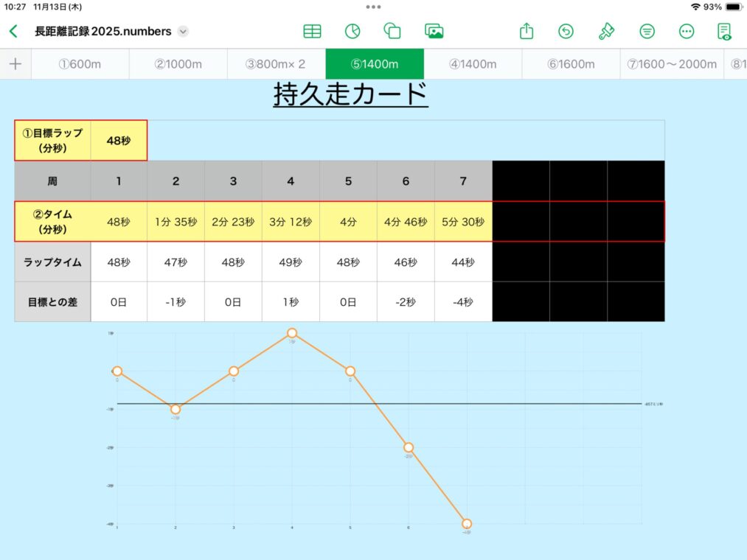Select the lap 4 data point on chart
This screenshot has width=747, height=560.
tap(292, 333)
